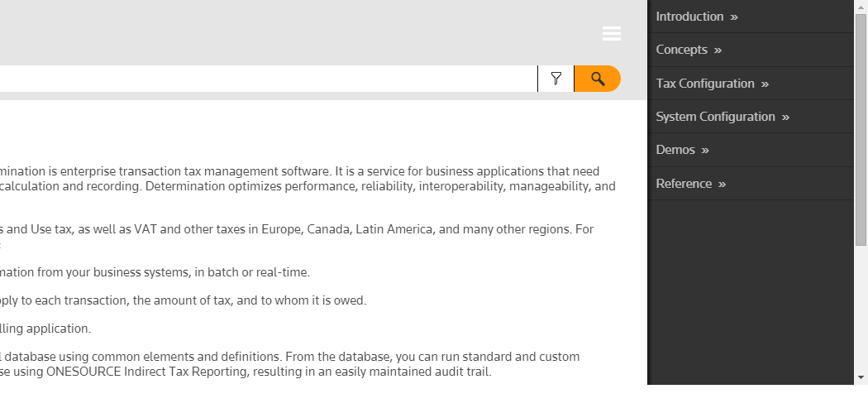This screenshot has height=408, width=868.
Task: Select Tax Configuration in the side menu
Action: click(705, 84)
